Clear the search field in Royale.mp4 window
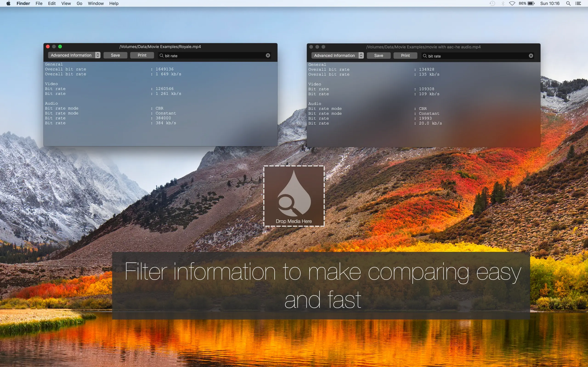The image size is (588, 367). click(x=268, y=55)
